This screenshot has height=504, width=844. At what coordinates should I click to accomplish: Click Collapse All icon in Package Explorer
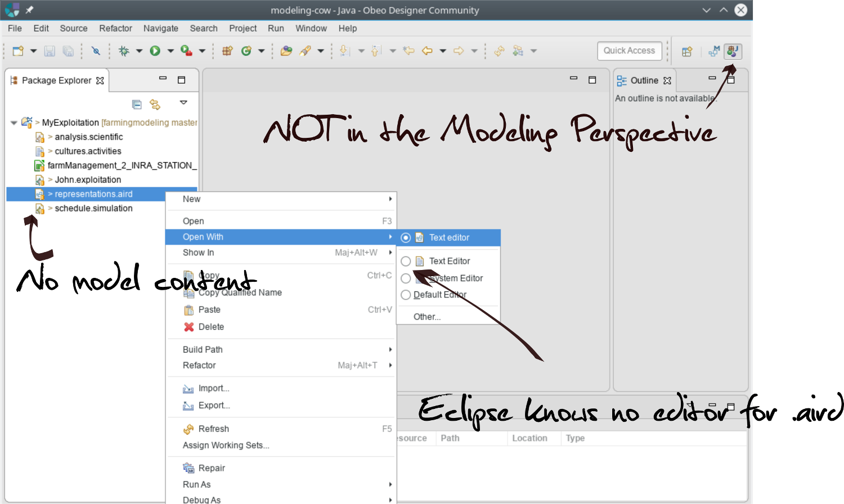137,105
